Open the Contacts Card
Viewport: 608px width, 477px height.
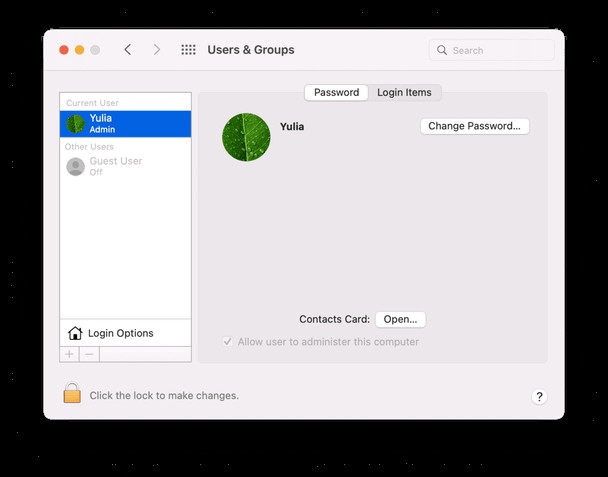401,320
